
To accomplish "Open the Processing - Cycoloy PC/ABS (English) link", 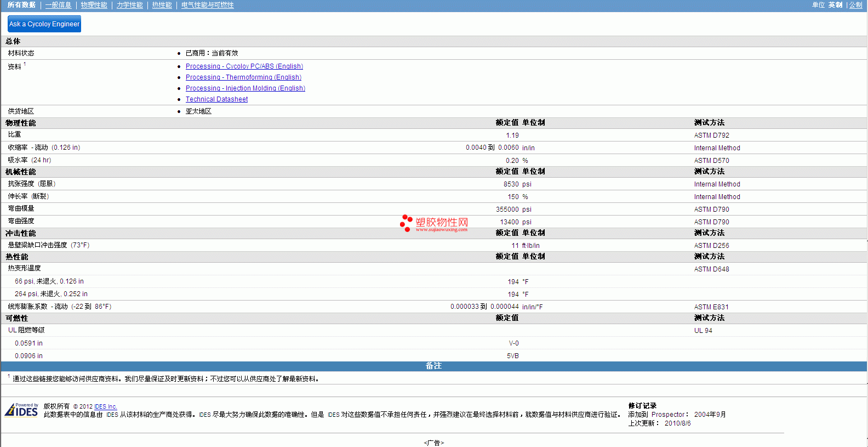I will pos(244,66).
